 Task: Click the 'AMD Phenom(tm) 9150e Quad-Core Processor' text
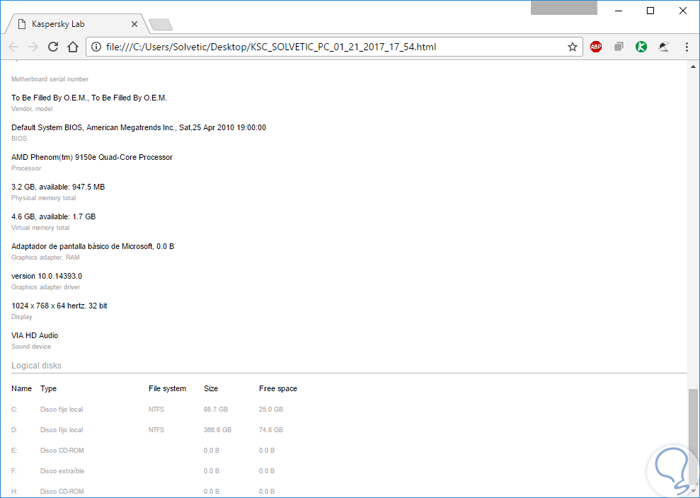[92, 157]
